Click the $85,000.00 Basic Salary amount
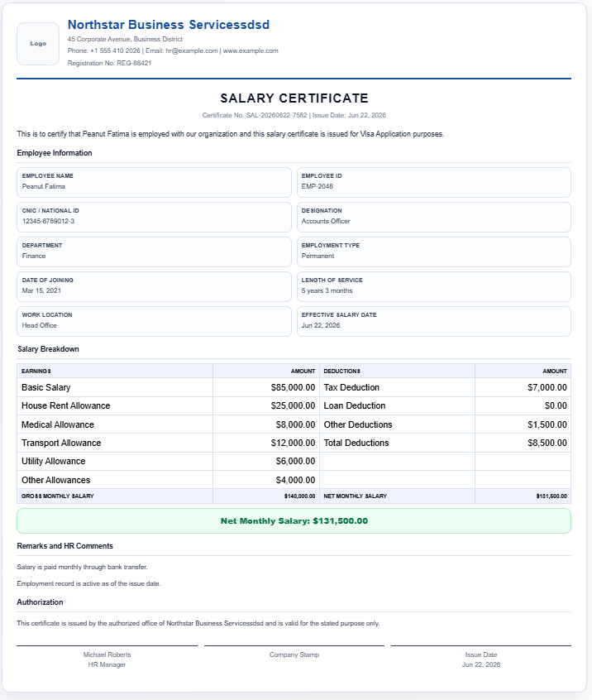Viewport: 592px width, 700px height. point(293,387)
